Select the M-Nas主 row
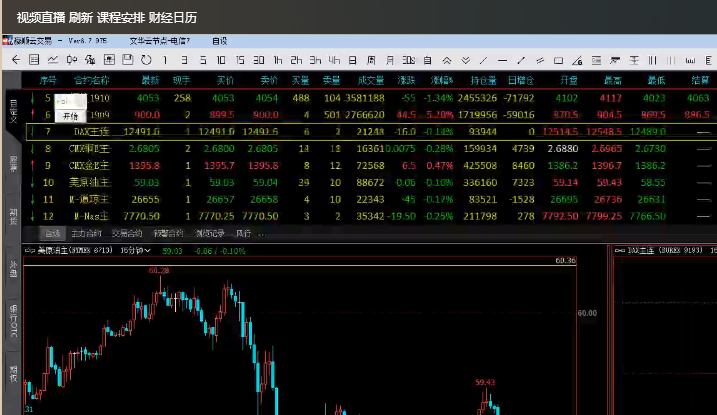The width and height of the screenshot is (717, 415). point(369,216)
